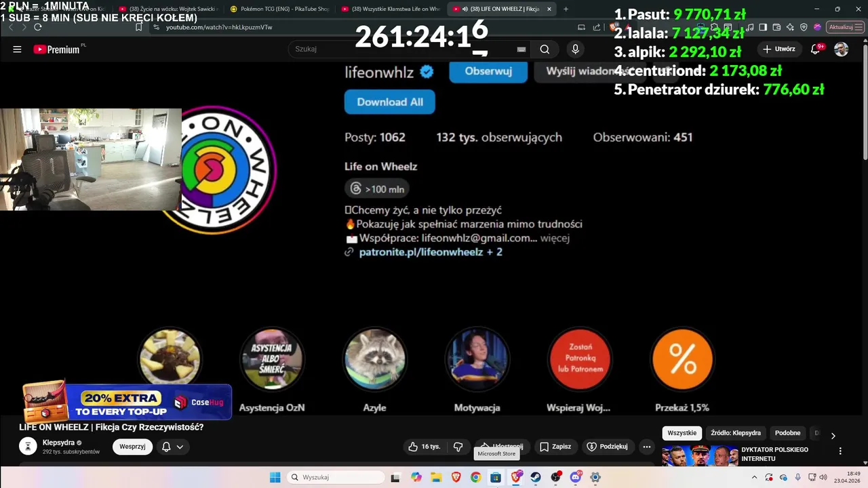Image resolution: width=868 pixels, height=488 pixels.
Task: Open Utwórz create menu
Action: tap(778, 49)
